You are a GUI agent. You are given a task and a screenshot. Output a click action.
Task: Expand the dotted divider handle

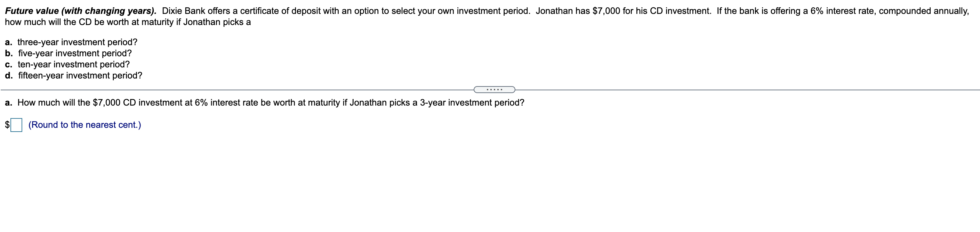[x=494, y=90]
